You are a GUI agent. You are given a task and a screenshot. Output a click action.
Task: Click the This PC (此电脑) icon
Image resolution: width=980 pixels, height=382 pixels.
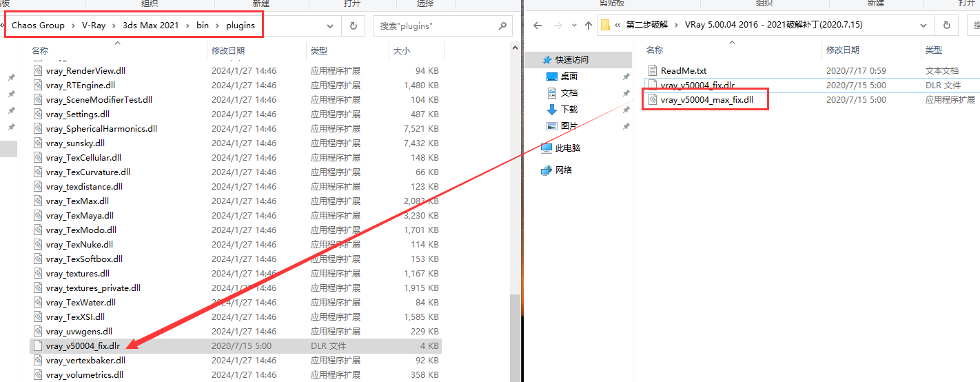pos(547,148)
